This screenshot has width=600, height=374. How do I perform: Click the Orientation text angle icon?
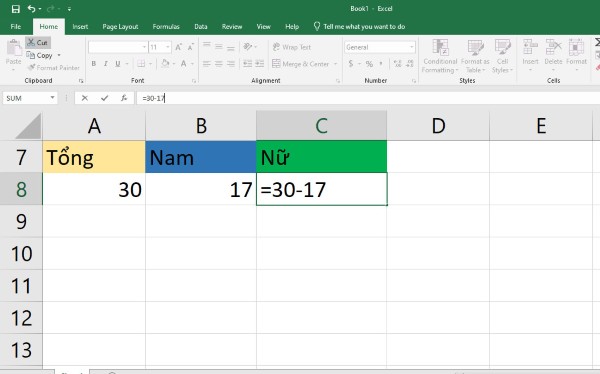coord(248,47)
